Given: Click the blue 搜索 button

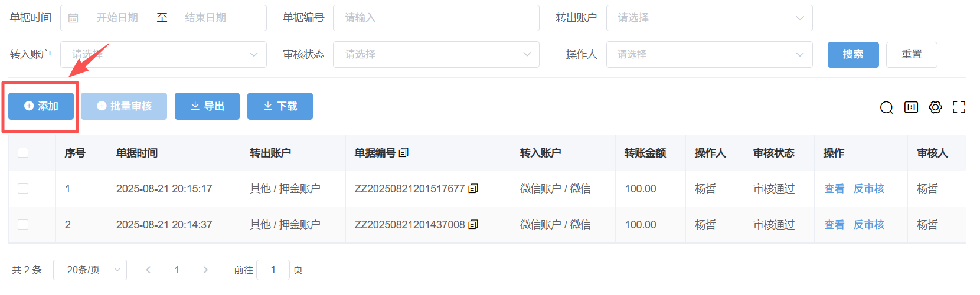Looking at the screenshot, I should click(852, 54).
